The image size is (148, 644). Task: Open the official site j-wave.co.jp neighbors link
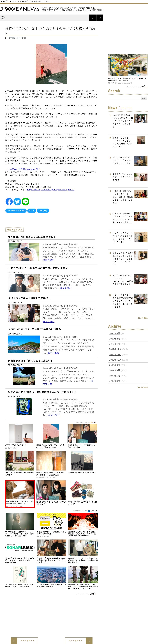pos(51,190)
